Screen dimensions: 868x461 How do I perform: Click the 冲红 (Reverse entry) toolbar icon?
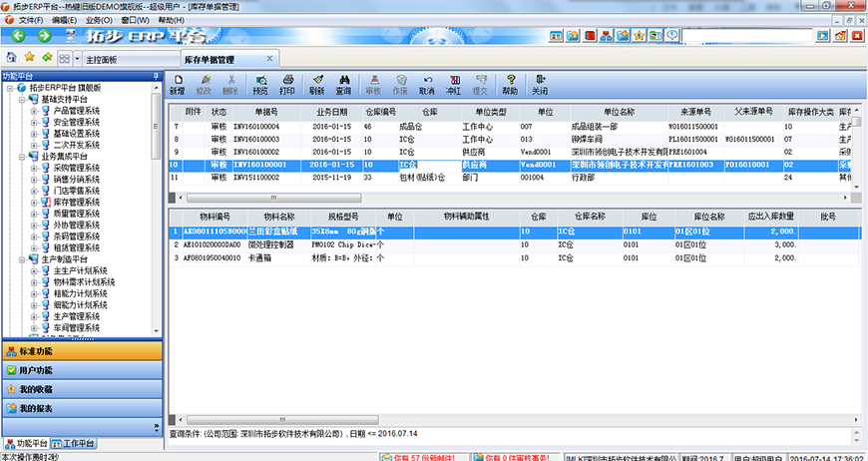pyautogui.click(x=453, y=84)
